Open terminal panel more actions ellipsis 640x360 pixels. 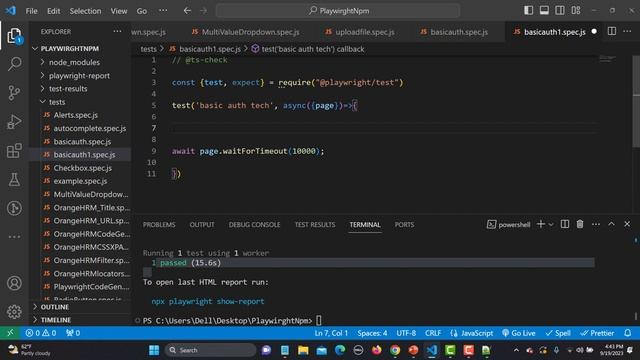[x=596, y=224]
